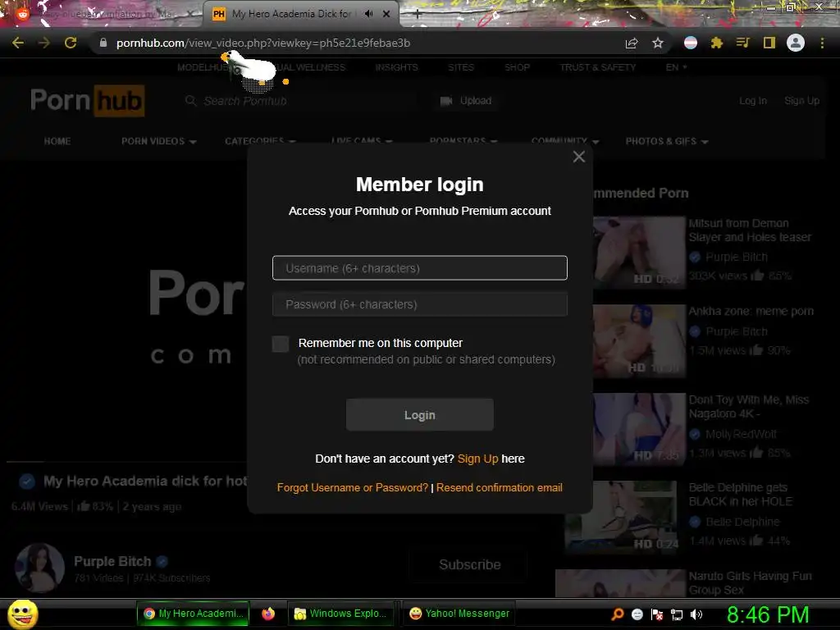The width and height of the screenshot is (840, 630).
Task: Bookmark this page with the star icon
Action: click(658, 43)
